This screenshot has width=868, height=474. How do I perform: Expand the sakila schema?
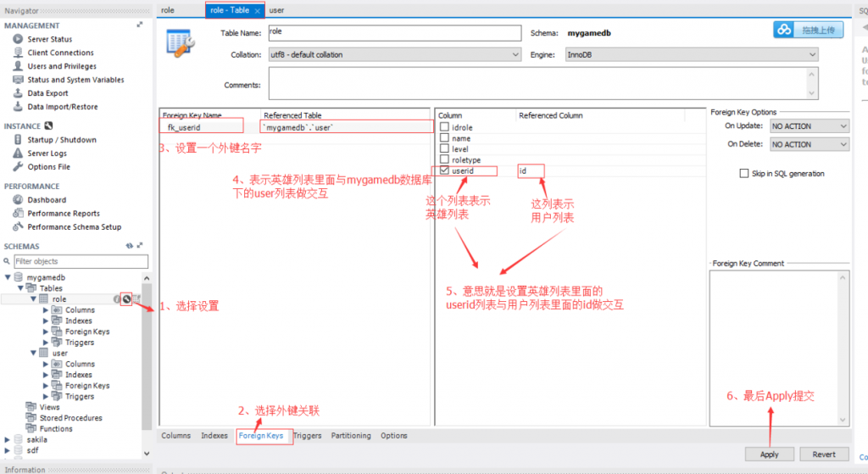pos(8,440)
